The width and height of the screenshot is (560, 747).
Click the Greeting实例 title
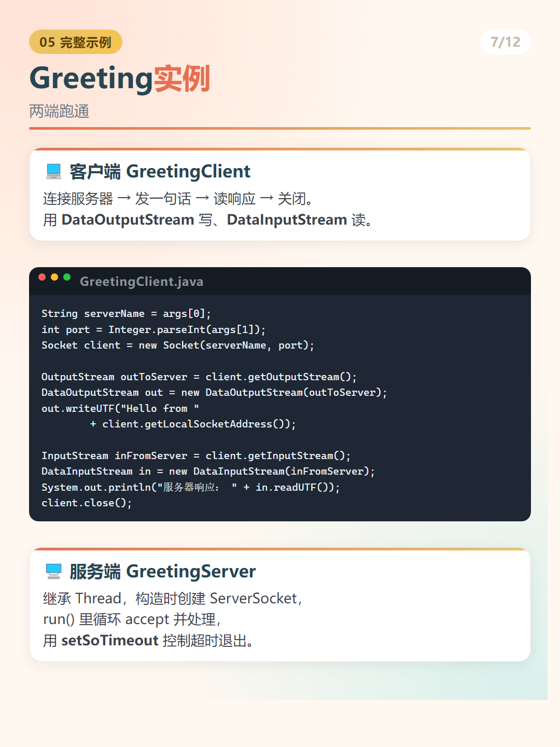pos(120,78)
